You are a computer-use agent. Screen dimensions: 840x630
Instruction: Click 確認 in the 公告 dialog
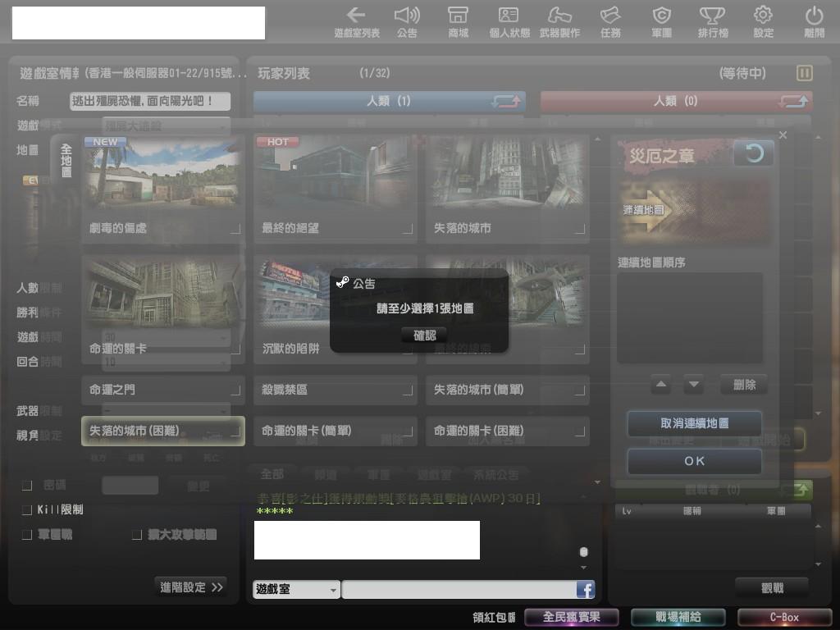coord(424,336)
